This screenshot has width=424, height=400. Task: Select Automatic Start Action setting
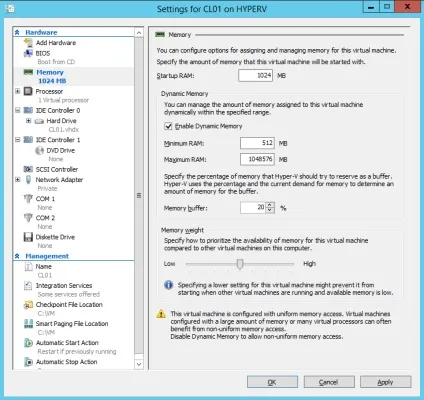pyautogui.click(x=67, y=343)
